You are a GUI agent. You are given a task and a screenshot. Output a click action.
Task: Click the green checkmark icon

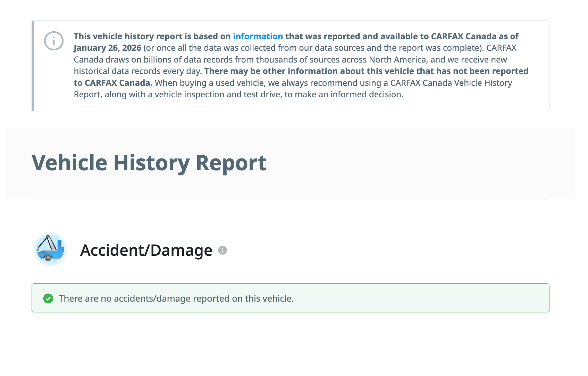click(x=48, y=299)
